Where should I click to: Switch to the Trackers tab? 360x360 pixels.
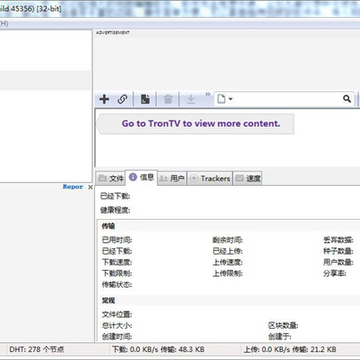click(210, 178)
